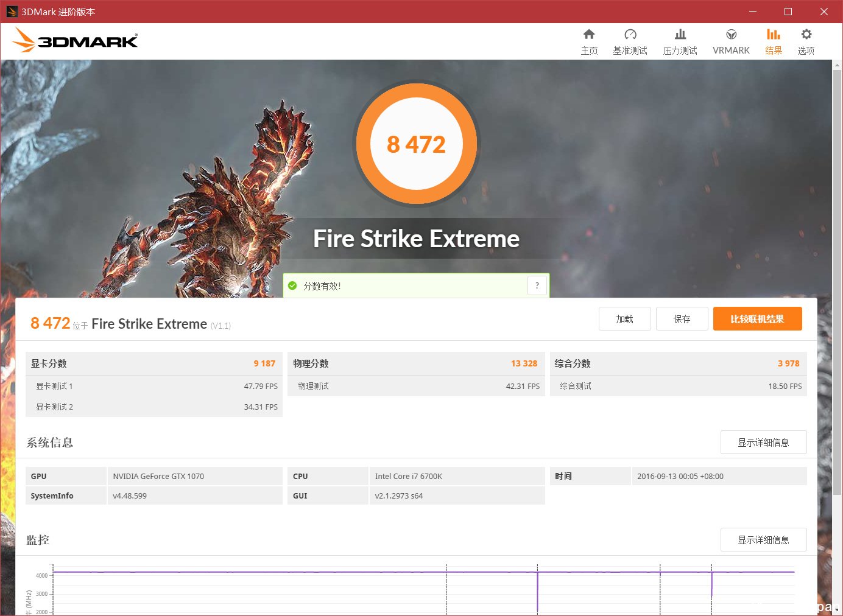Screen dimensions: 843x616
Task: Click the NVIDIA GeForce GTX 1070 value
Action: (x=158, y=476)
